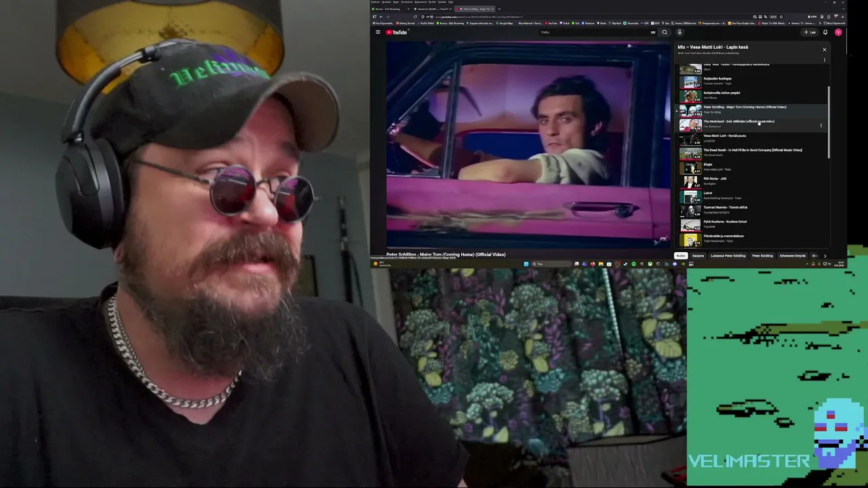Viewport: 868px width, 488px height.
Task: Switch to the Peter Schilling - Major Tom browser tab
Action: point(475,9)
